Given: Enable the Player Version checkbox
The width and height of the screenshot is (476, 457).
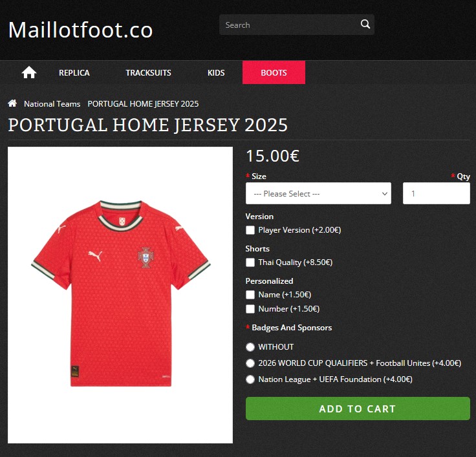Looking at the screenshot, I should (250, 230).
